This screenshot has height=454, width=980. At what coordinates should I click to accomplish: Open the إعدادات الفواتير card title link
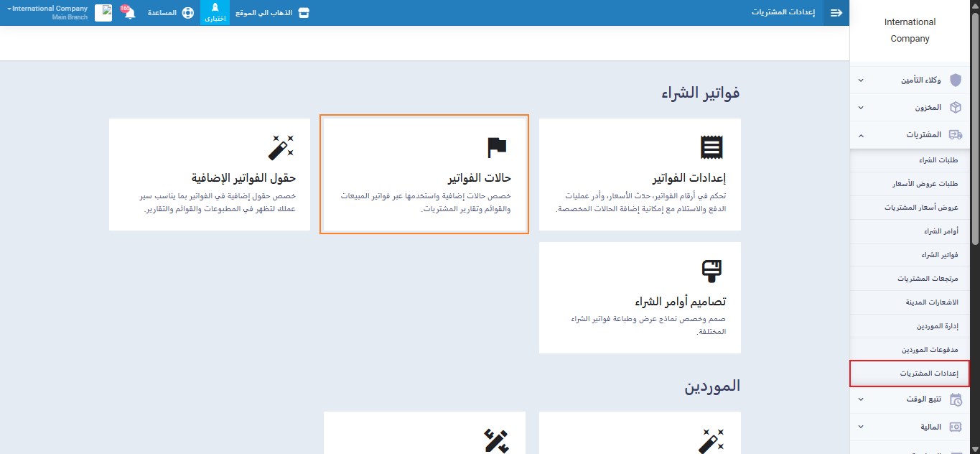click(689, 178)
